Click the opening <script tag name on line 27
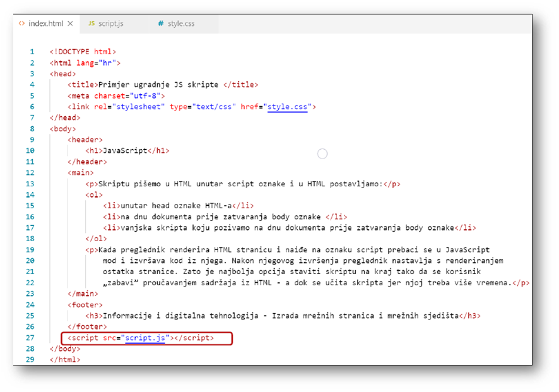Screen dimensions: 559x392 click(x=83, y=338)
